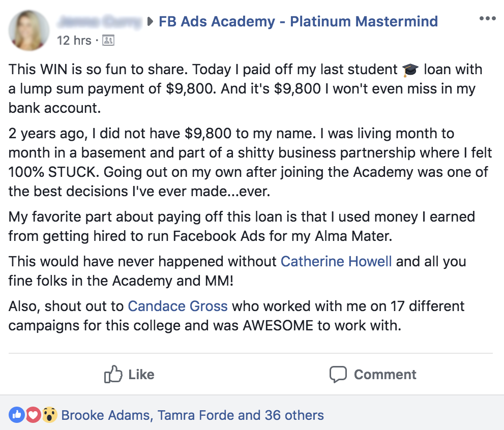Click the graduation cap emoji in post
504x430 pixels.
click(410, 70)
